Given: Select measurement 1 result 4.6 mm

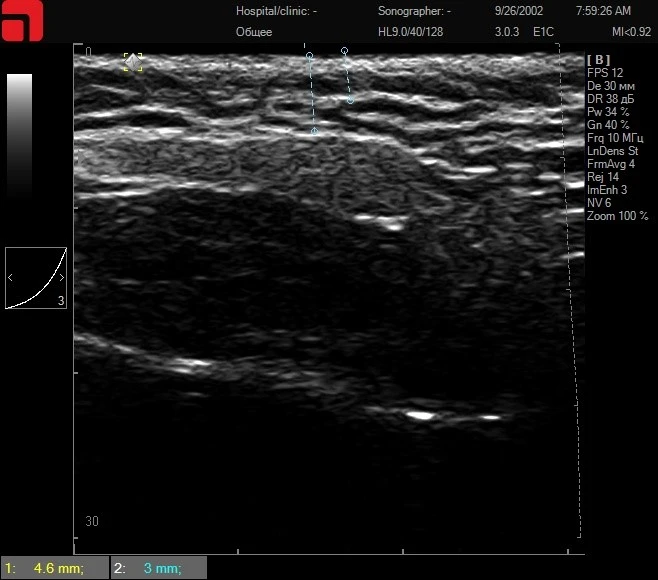Looking at the screenshot, I should (55, 569).
